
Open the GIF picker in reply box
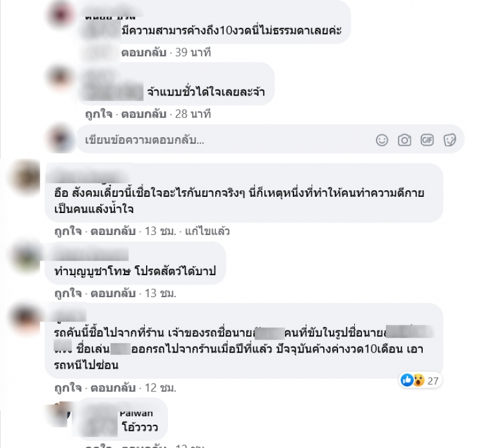[427, 140]
